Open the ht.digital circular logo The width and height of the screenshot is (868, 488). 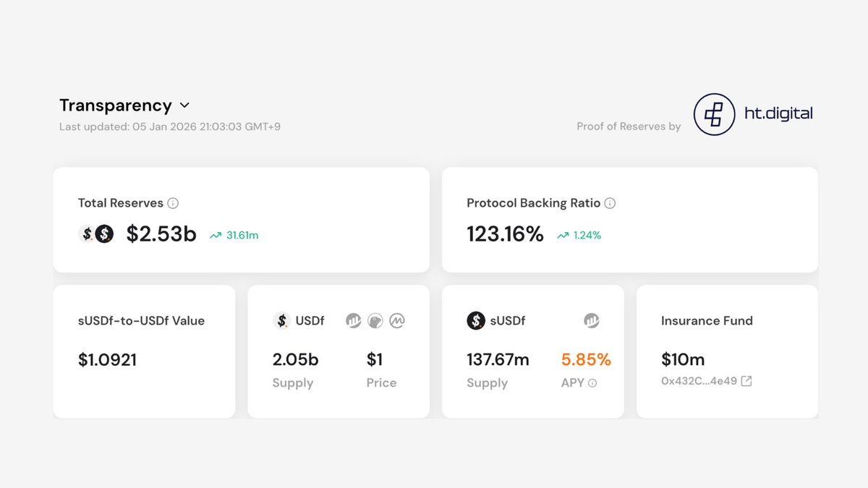tap(715, 114)
